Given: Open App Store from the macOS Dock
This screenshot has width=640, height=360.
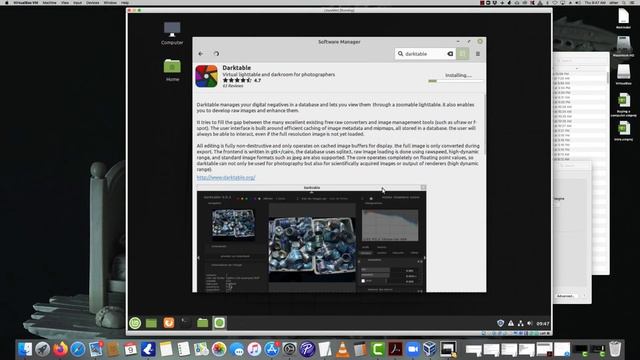Looking at the screenshot, I should pyautogui.click(x=271, y=349).
